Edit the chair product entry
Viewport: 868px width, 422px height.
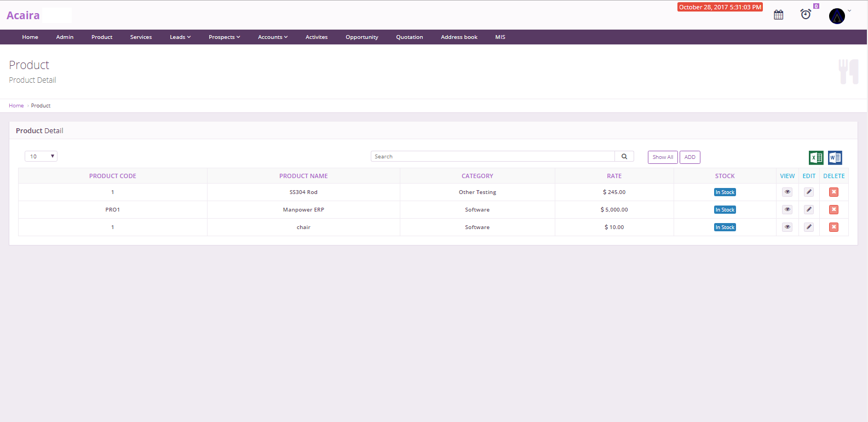(809, 227)
